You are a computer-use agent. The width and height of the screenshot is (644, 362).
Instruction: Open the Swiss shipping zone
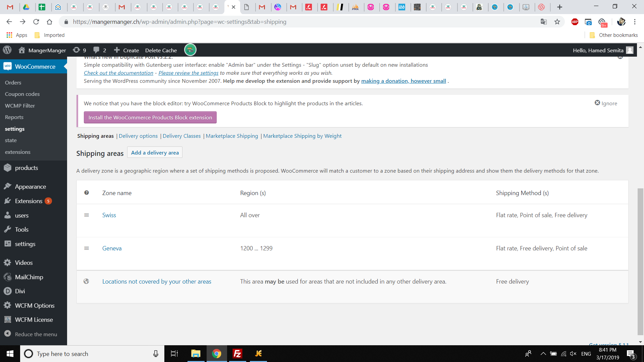coord(109,215)
